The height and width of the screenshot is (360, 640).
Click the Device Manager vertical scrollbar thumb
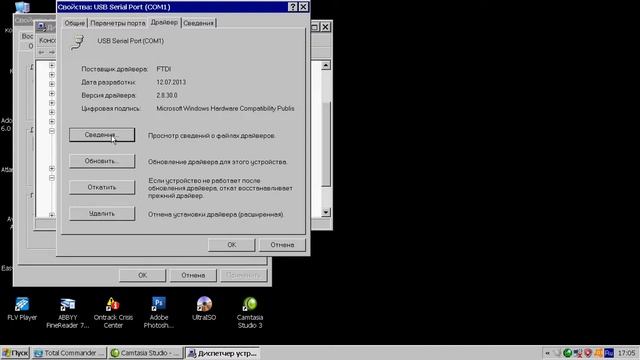point(326,144)
